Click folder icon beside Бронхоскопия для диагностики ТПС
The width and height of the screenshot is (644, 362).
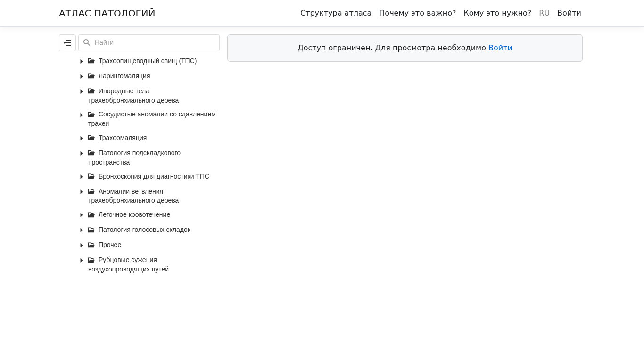(91, 176)
